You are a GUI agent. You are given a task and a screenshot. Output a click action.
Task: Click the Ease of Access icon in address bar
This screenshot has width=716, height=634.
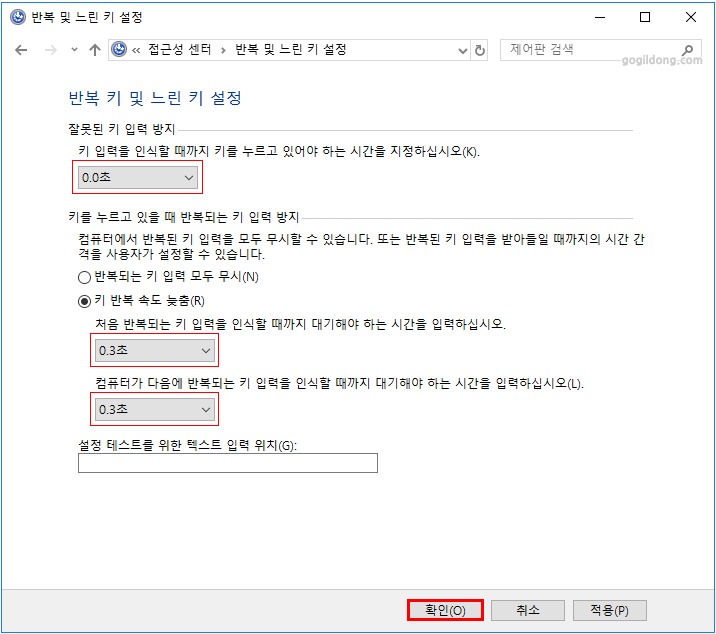point(119,49)
